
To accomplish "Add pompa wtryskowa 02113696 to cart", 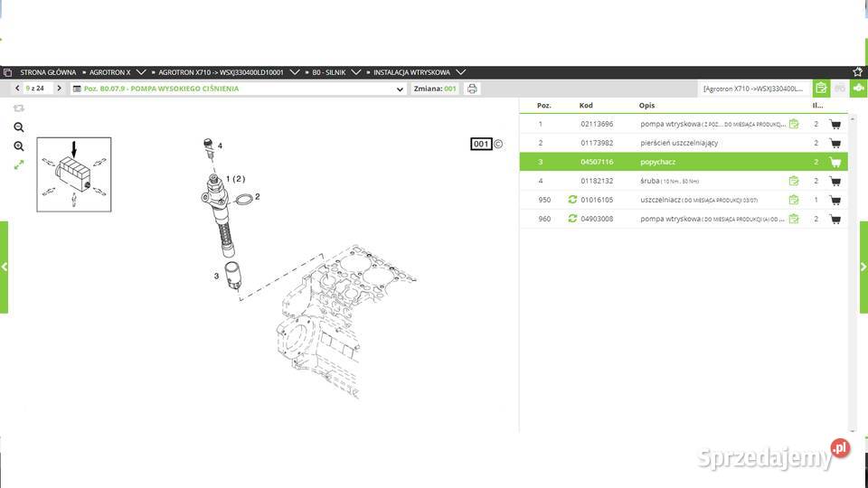I will (x=835, y=124).
